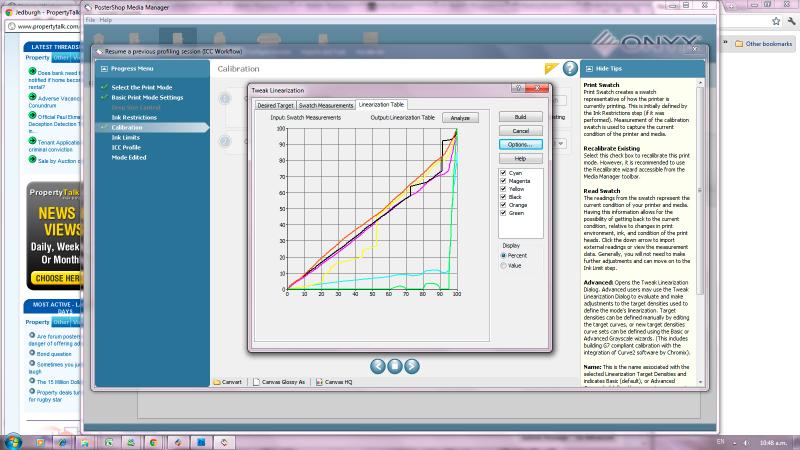
Task: Select the Percent display radio button
Action: coord(504,256)
